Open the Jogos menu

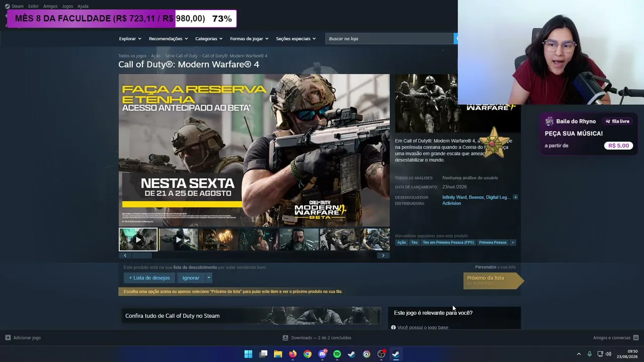[67, 6]
